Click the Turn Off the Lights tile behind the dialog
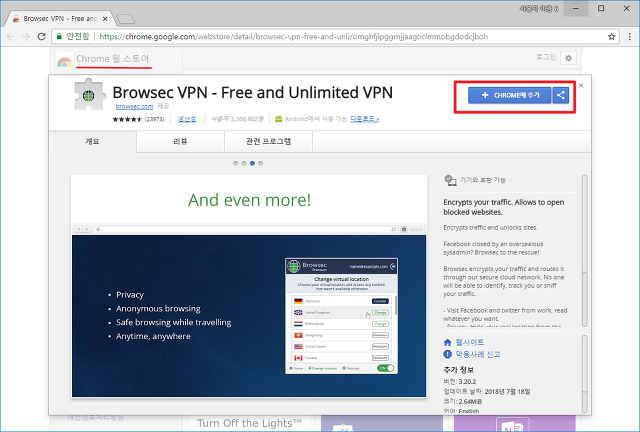Screen dimensions: 640x432 tap(249, 423)
